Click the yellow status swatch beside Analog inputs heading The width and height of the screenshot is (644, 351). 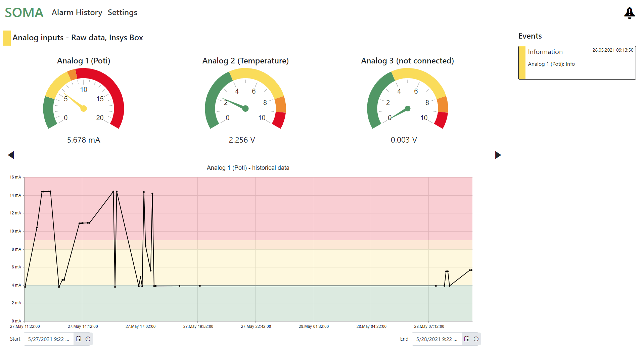(7, 38)
